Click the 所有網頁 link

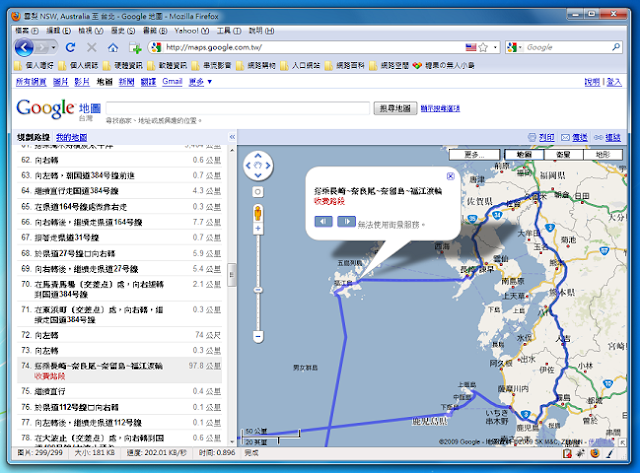click(x=31, y=82)
